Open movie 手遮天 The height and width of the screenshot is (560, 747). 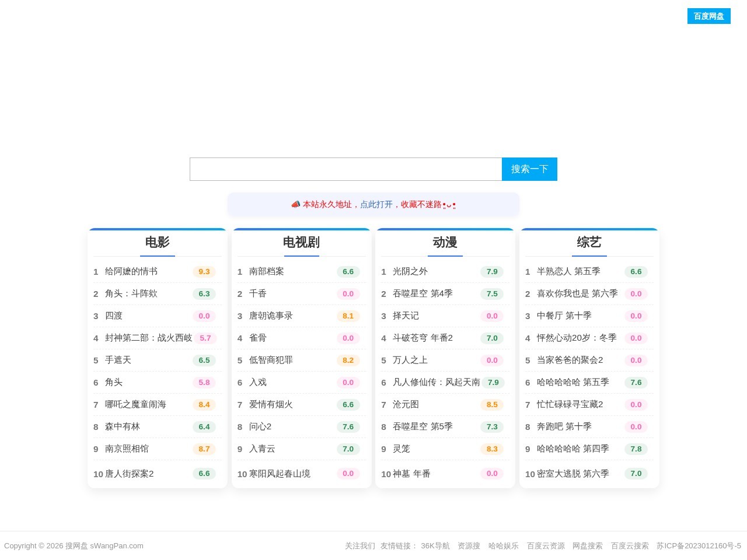click(x=118, y=360)
